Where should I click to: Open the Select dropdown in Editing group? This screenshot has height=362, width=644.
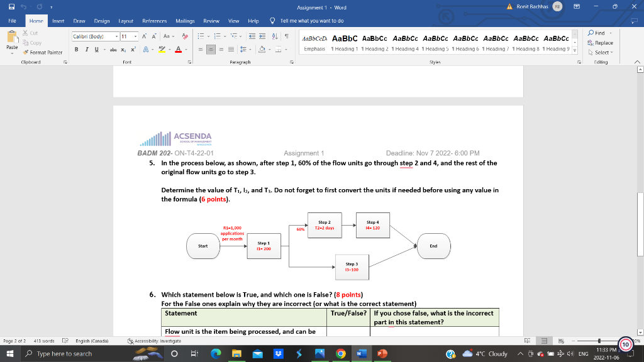(x=600, y=52)
